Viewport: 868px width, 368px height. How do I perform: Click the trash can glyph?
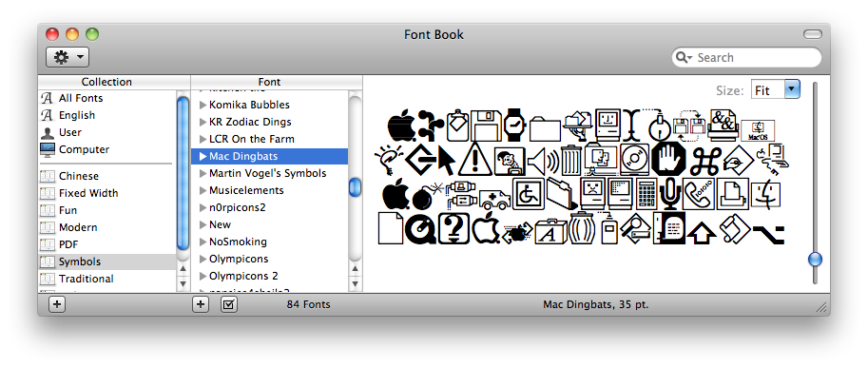pos(570,161)
